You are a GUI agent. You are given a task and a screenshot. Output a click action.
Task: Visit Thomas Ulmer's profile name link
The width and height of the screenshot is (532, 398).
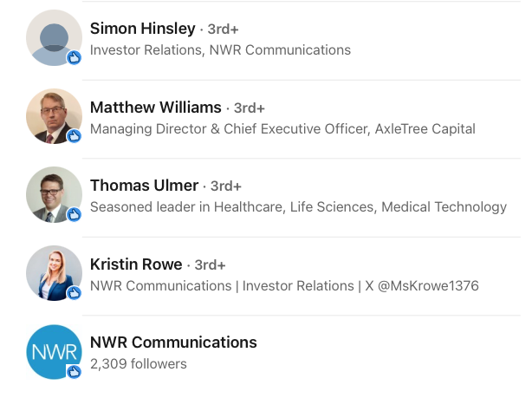click(144, 186)
